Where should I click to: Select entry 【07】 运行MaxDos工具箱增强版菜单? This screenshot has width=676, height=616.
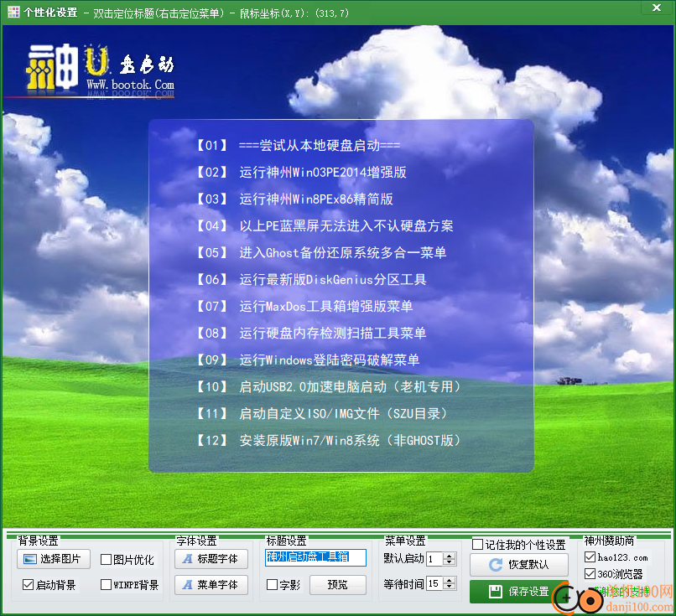pos(304,306)
